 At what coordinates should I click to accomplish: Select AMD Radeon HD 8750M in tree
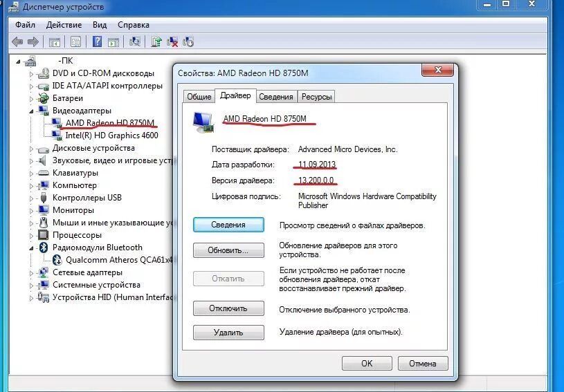[110, 123]
